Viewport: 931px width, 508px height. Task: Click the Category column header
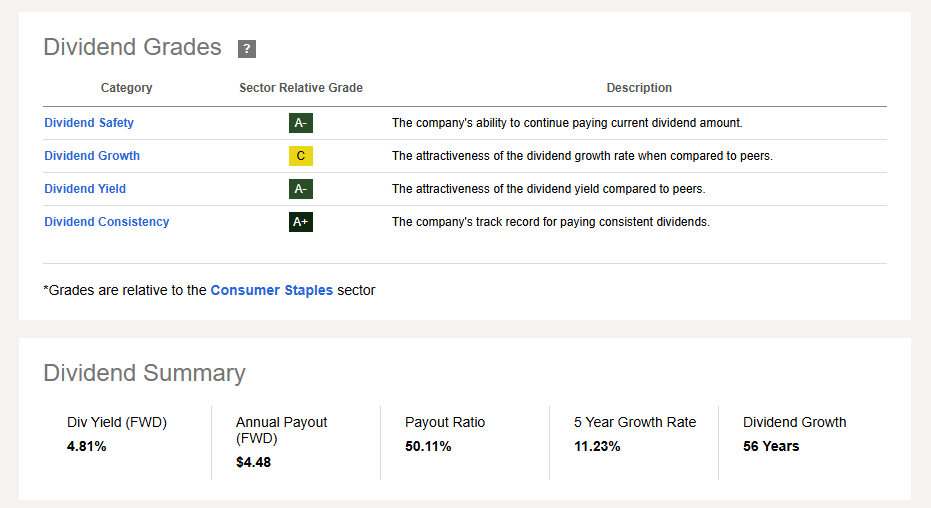click(126, 88)
